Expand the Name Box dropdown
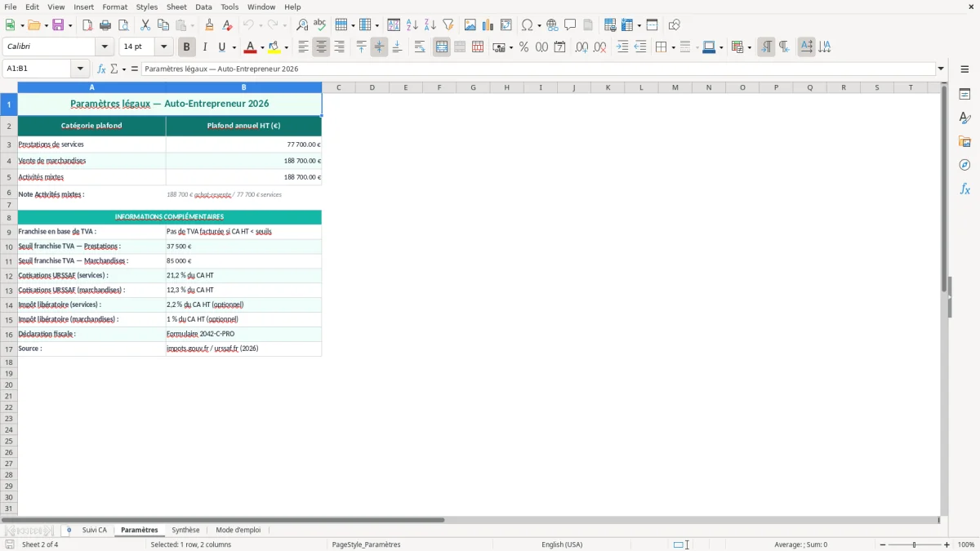The width and height of the screenshot is (980, 551). (80, 69)
